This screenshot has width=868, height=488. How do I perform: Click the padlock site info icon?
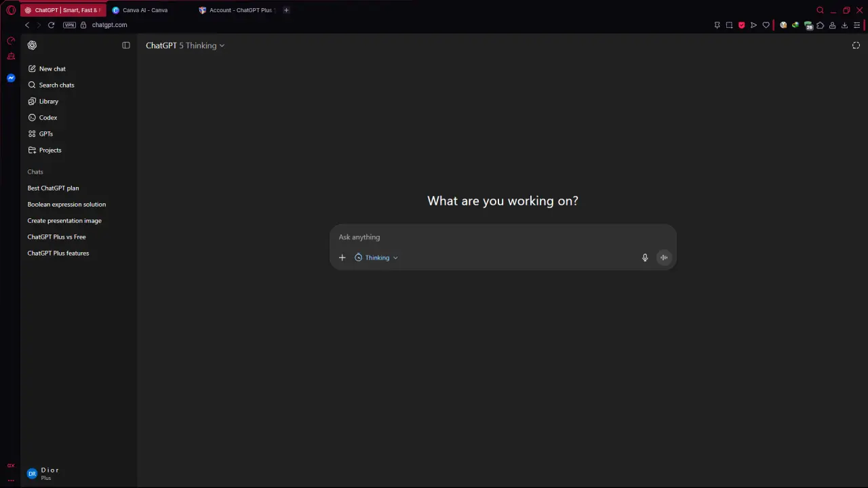click(83, 25)
